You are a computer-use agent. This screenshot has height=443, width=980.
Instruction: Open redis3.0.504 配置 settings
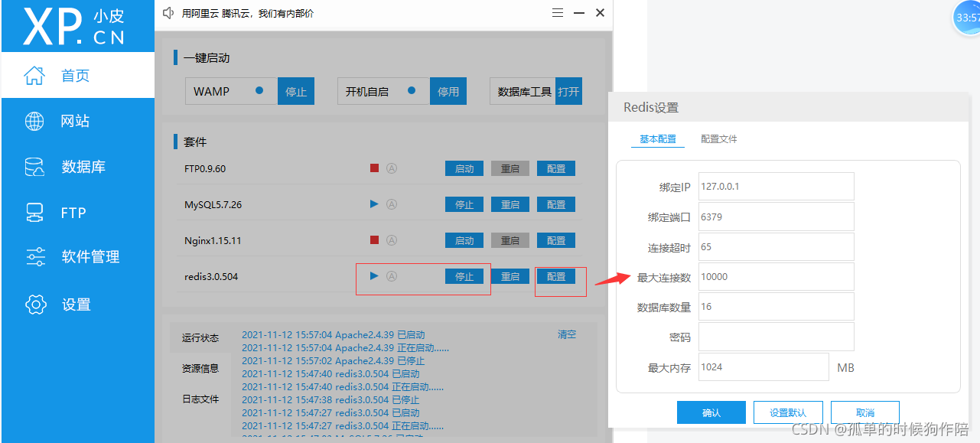[x=556, y=276]
